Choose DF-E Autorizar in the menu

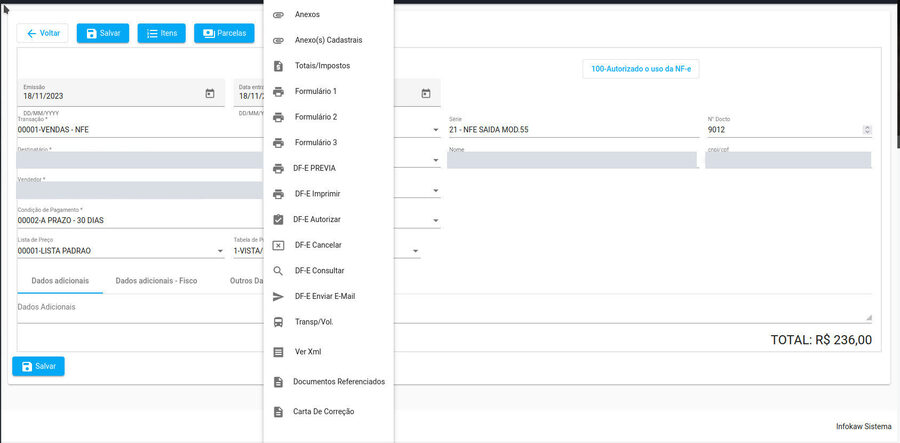[328, 220]
